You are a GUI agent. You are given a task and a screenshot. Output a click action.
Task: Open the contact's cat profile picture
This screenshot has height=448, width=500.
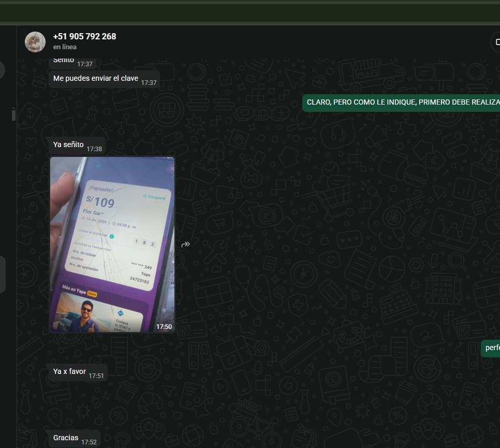click(x=35, y=42)
